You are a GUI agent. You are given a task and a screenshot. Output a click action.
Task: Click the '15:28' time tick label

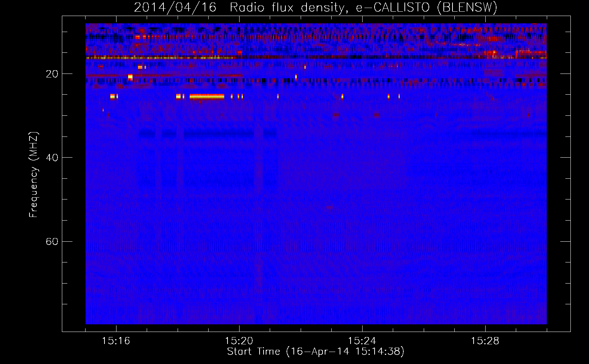tap(485, 341)
